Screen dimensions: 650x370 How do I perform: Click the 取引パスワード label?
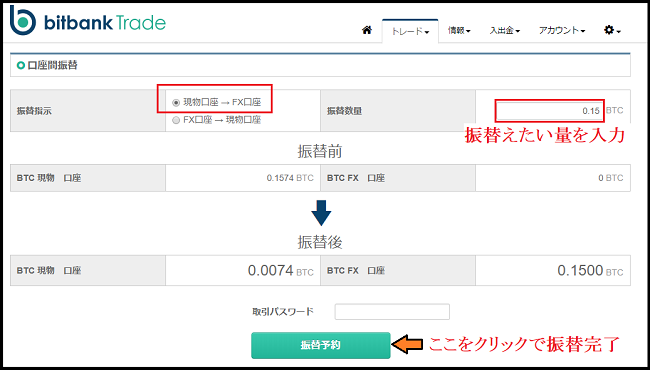click(283, 312)
